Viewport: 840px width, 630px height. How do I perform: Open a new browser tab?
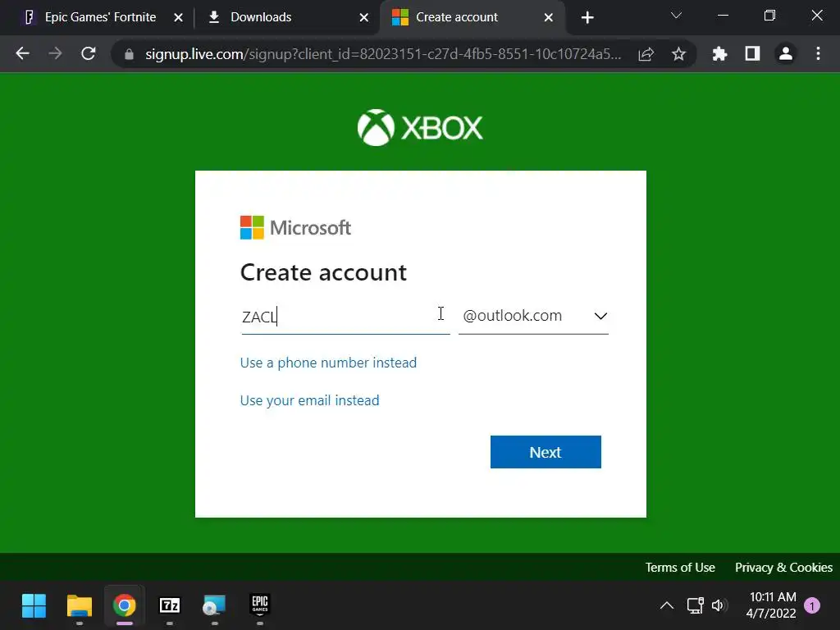click(587, 18)
